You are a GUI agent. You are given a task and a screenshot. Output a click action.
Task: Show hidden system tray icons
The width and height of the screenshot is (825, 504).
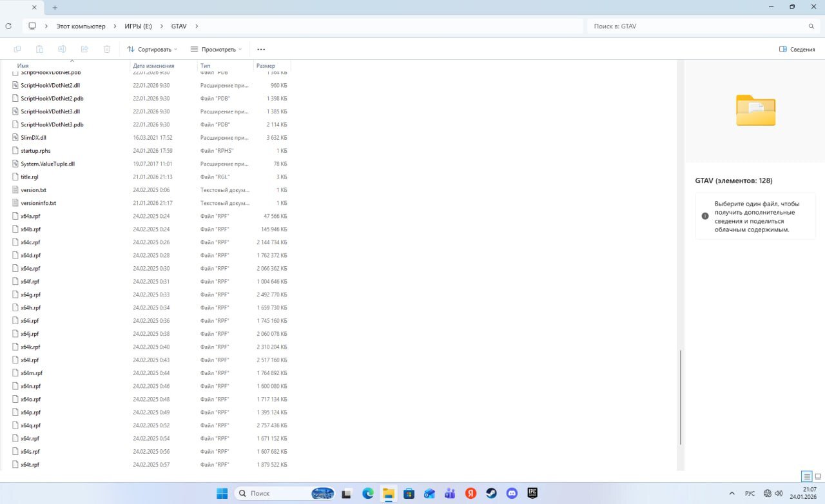[x=732, y=493]
